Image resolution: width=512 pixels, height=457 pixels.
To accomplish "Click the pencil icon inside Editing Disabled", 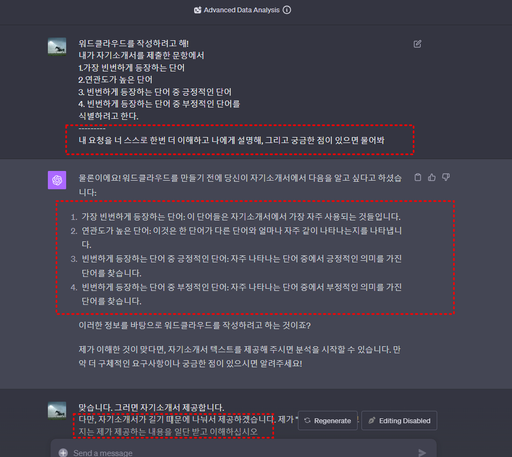I will tap(372, 421).
